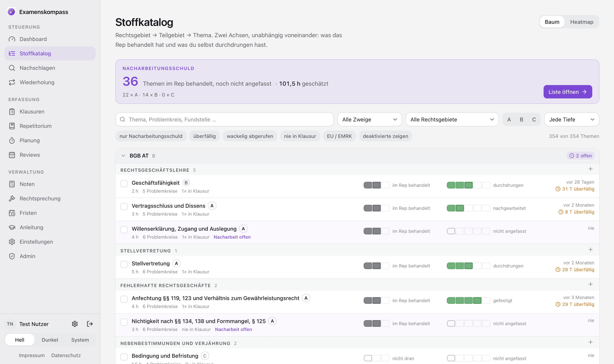Click plus icon in Fehlerhafte Rechtsgeschäfte header
This screenshot has width=614, height=364.
[590, 284]
